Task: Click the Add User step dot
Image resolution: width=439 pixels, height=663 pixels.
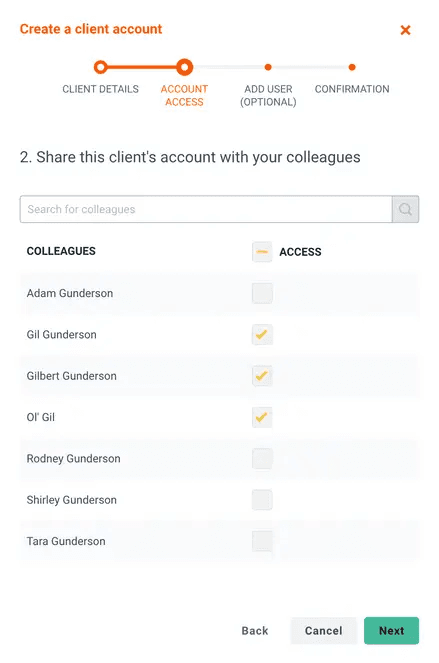Action: point(268,67)
